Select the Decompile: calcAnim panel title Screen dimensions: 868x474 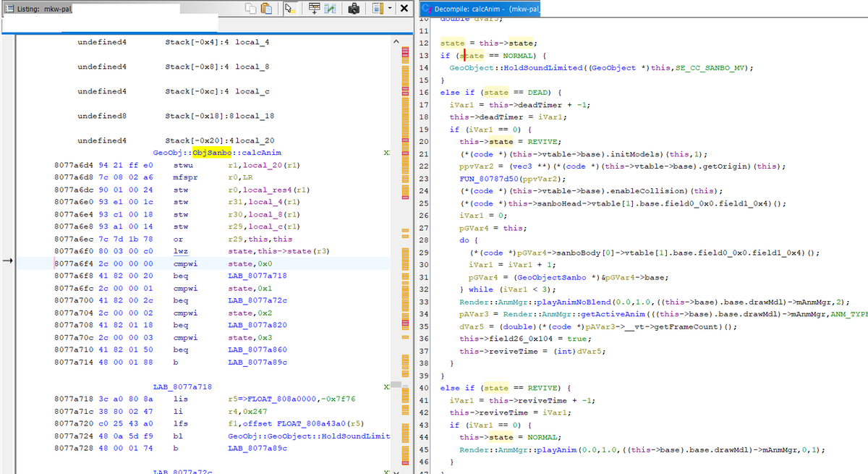pyautogui.click(x=487, y=9)
